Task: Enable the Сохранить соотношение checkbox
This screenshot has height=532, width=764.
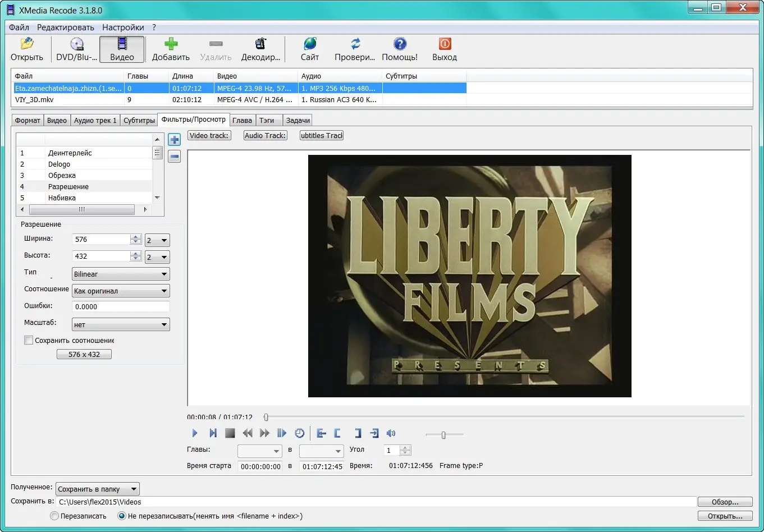Action: [x=29, y=340]
